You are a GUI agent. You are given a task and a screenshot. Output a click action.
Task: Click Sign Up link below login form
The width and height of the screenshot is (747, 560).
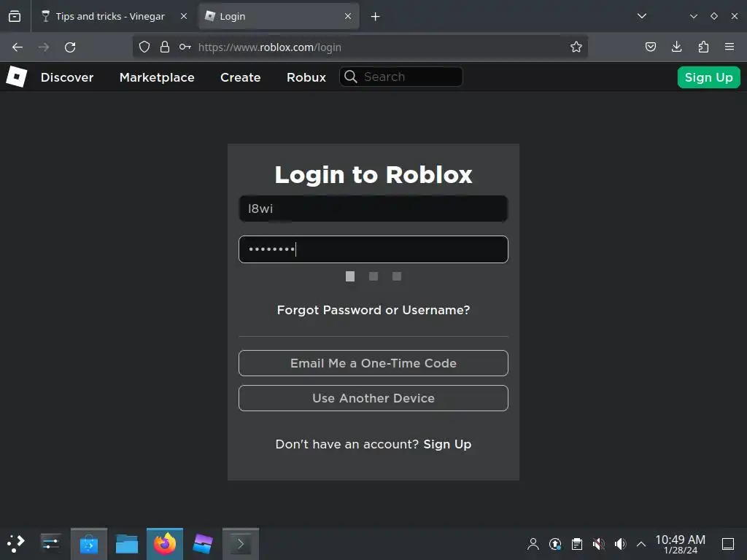pos(447,444)
